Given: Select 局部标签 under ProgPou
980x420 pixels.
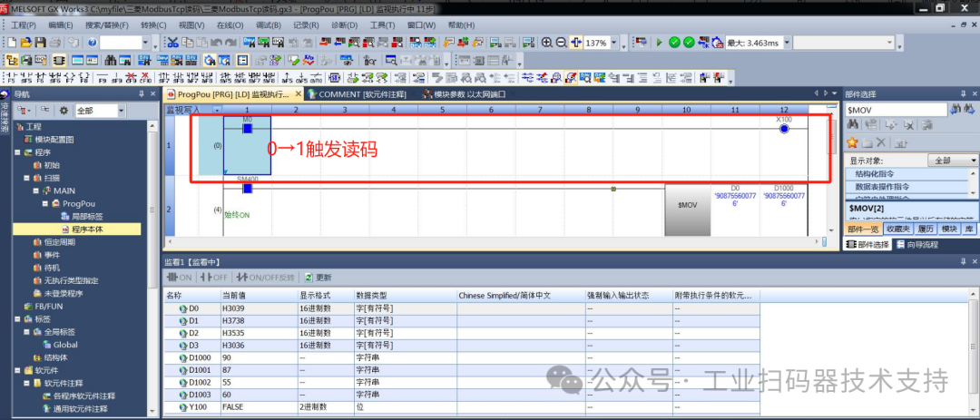Looking at the screenshot, I should tap(82, 216).
